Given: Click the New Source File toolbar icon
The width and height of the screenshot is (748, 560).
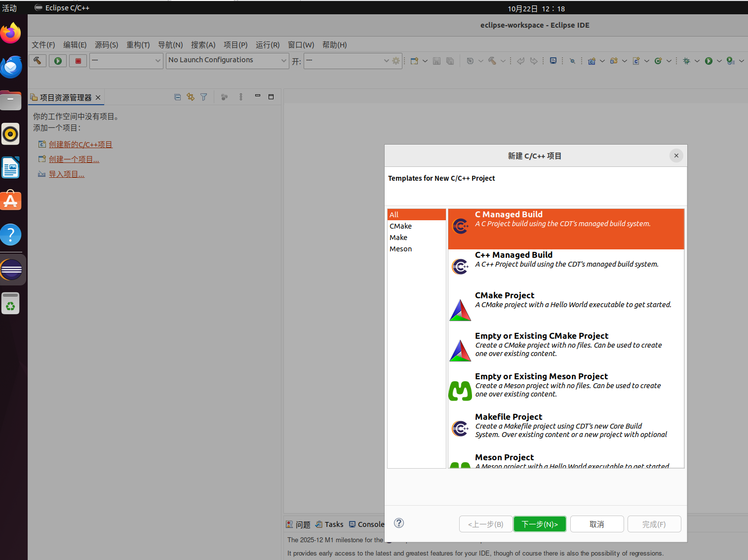Looking at the screenshot, I should (x=636, y=61).
